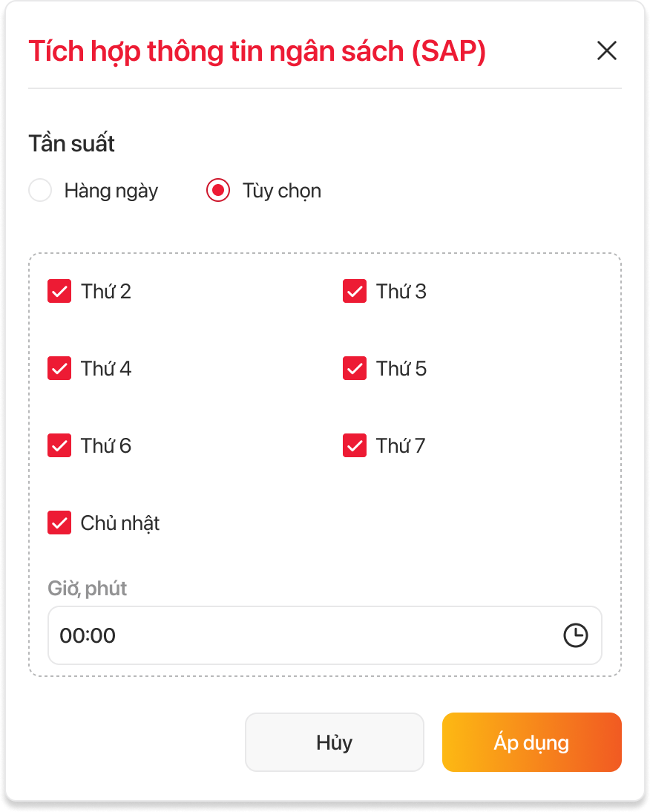The image size is (650, 812).
Task: Click the Thứ 2 label text
Action: coord(106,292)
